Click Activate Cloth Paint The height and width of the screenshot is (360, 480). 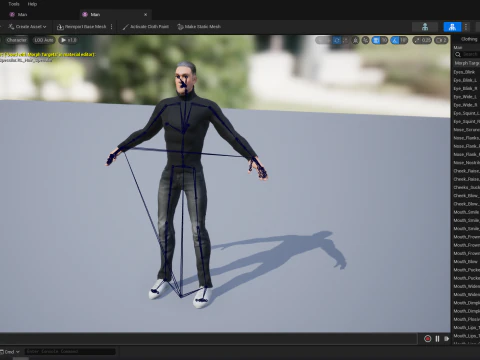point(145,27)
